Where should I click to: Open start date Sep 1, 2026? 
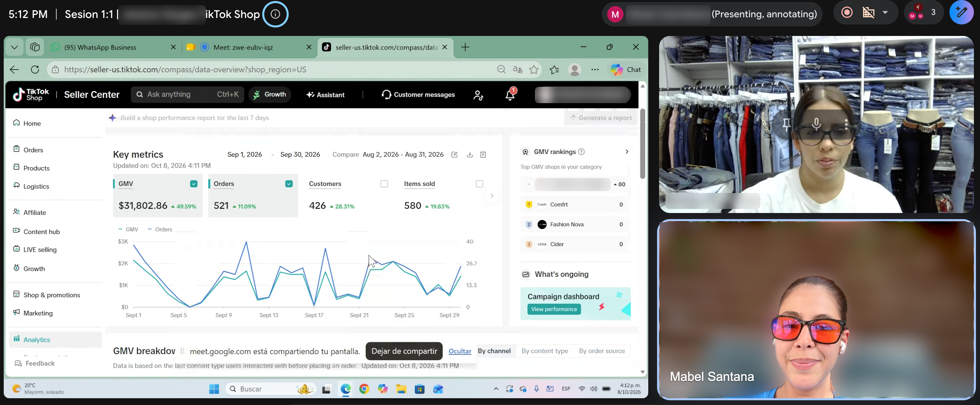pyautogui.click(x=245, y=154)
